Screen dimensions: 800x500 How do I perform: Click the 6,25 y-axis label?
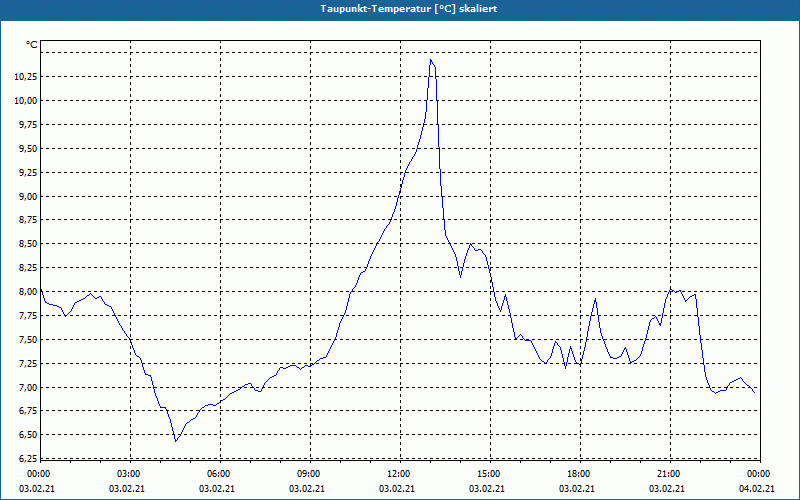coord(29,459)
